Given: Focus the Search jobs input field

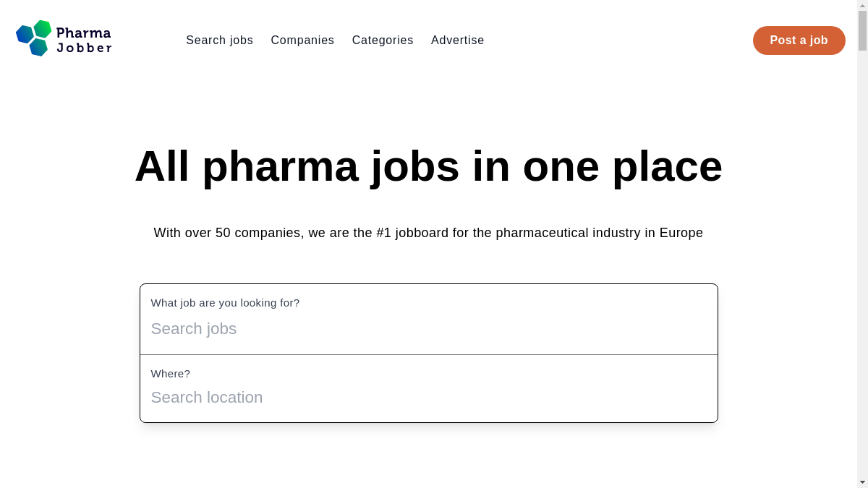Looking at the screenshot, I should click(428, 329).
